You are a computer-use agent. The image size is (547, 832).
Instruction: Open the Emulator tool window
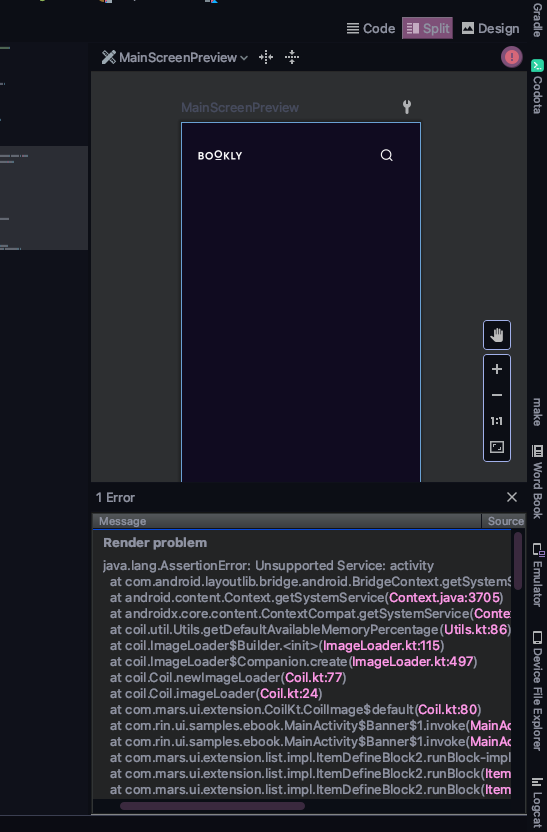537,575
